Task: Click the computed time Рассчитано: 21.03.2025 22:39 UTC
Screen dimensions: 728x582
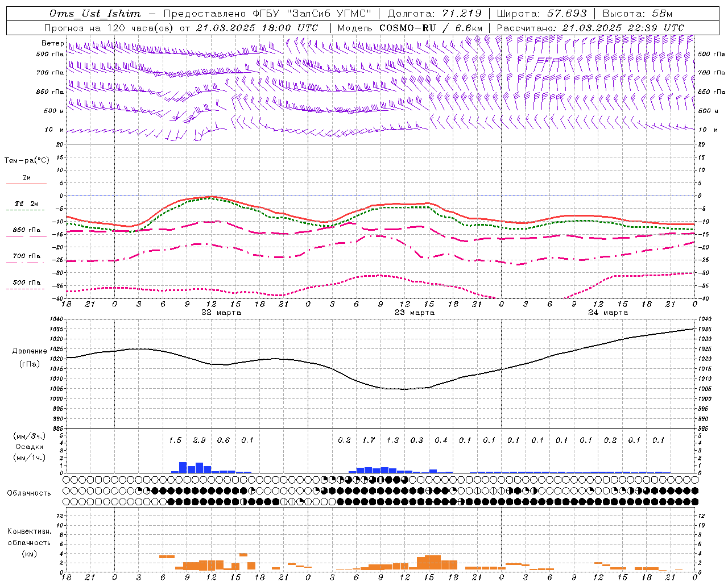Action: click(x=590, y=28)
